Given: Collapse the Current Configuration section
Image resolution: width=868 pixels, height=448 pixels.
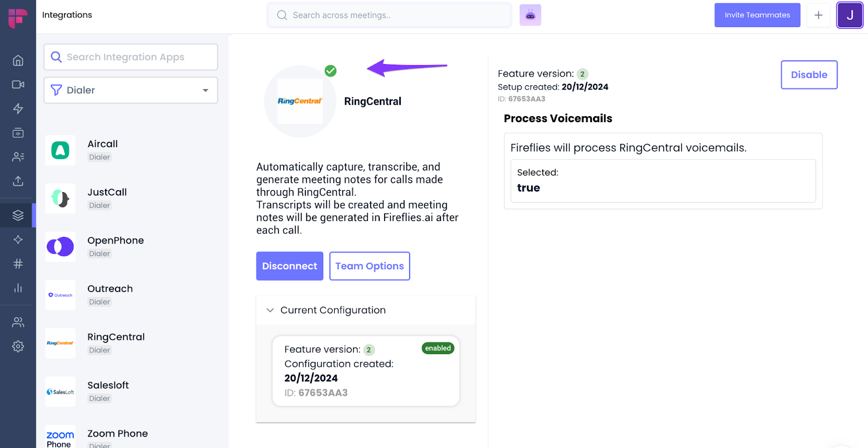Looking at the screenshot, I should pyautogui.click(x=270, y=310).
